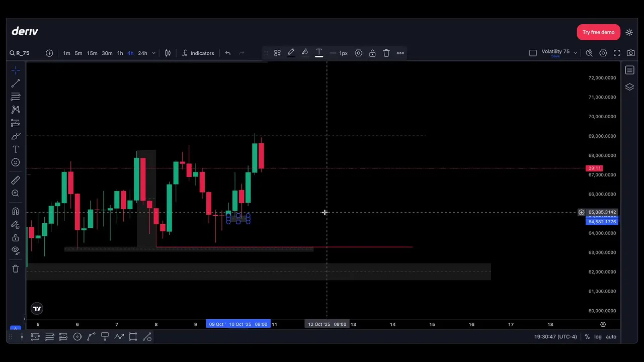This screenshot has height=362, width=644.
Task: Toggle auto scale mode
Action: [x=611, y=337]
